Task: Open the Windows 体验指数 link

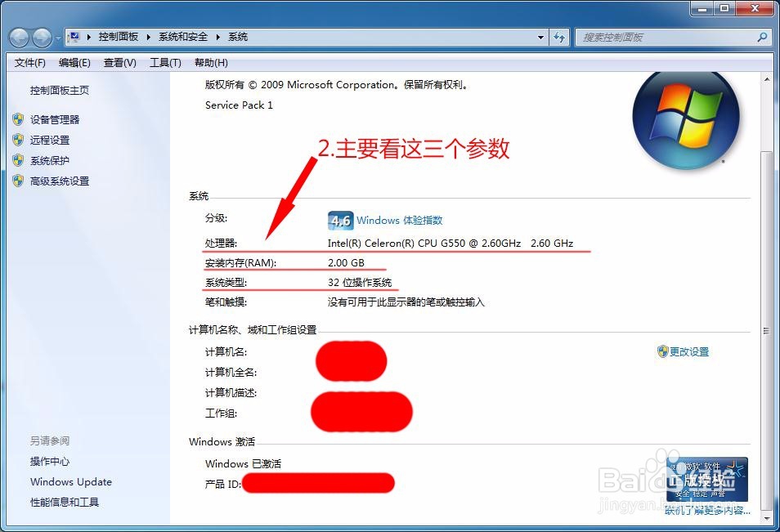Action: point(400,221)
